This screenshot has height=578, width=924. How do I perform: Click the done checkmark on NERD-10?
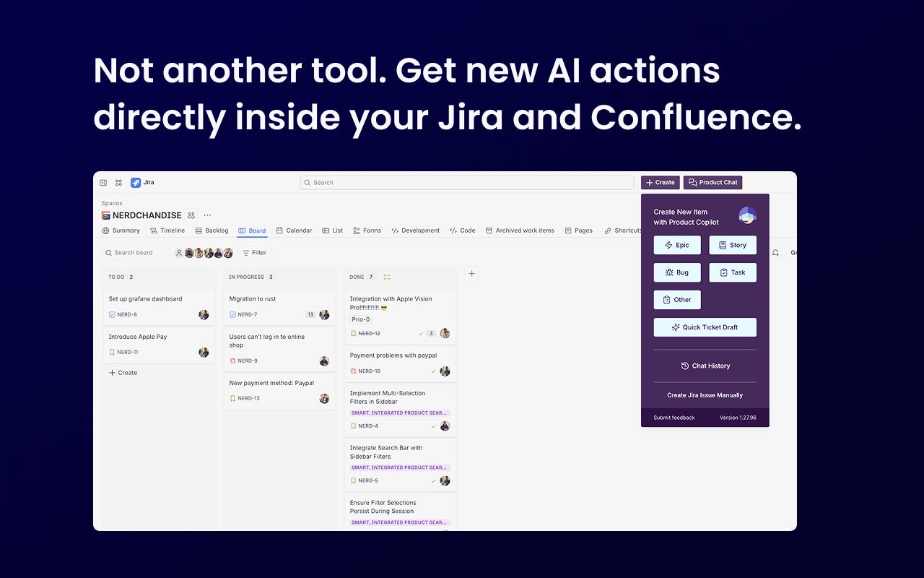pyautogui.click(x=434, y=371)
